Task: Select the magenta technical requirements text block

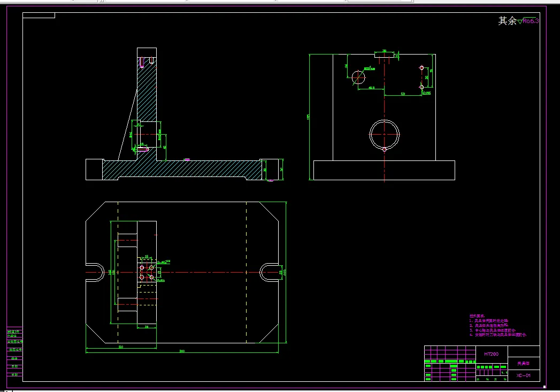Action: (497, 325)
